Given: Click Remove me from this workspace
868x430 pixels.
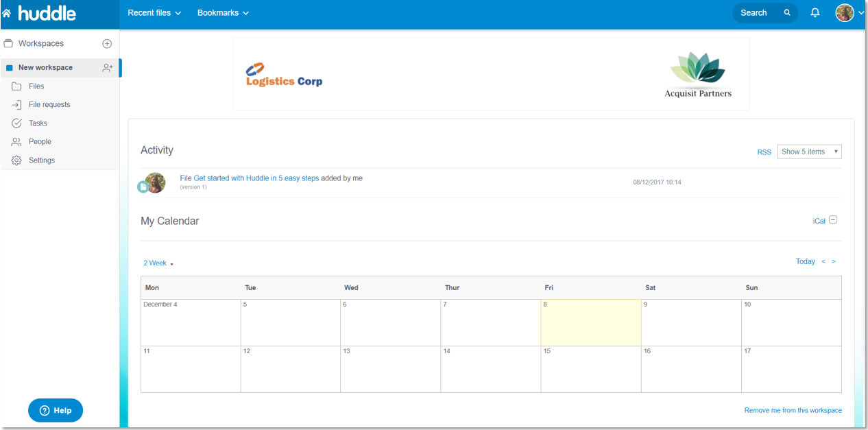Looking at the screenshot, I should coord(793,410).
